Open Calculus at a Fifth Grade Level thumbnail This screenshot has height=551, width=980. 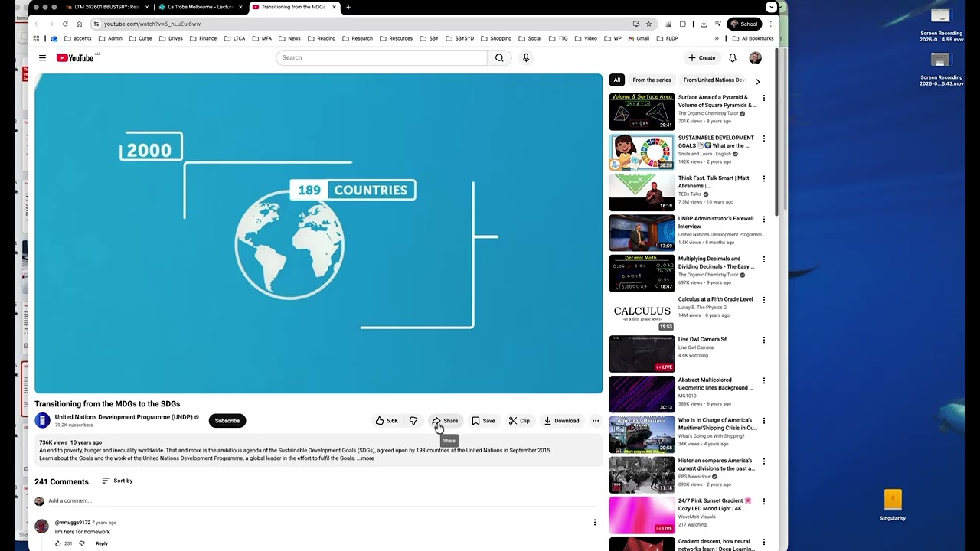pyautogui.click(x=642, y=314)
